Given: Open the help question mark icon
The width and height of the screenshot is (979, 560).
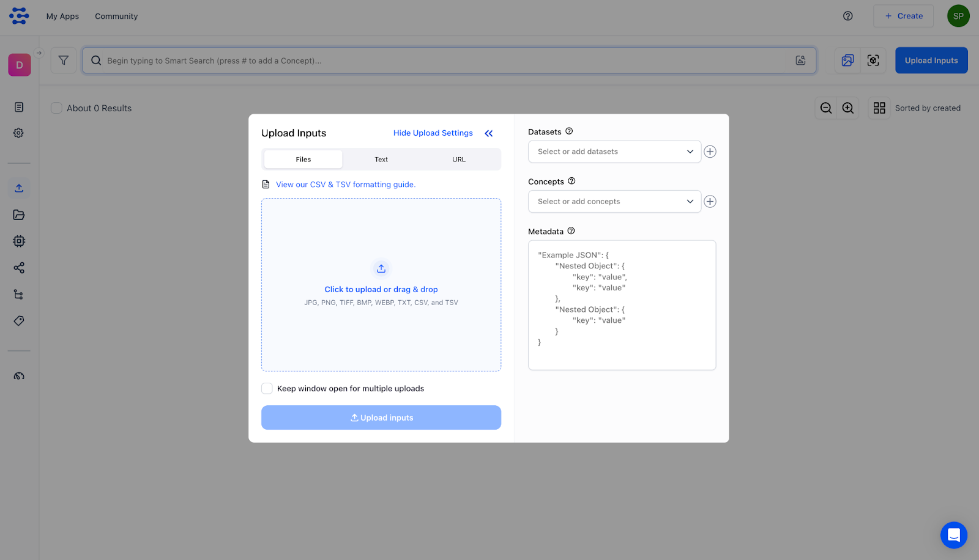Looking at the screenshot, I should tap(848, 17).
